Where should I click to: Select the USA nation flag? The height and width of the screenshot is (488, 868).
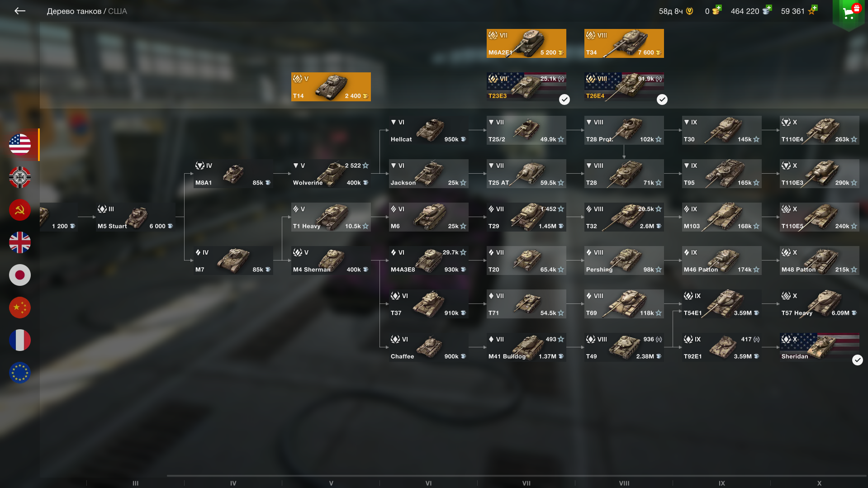[20, 145]
